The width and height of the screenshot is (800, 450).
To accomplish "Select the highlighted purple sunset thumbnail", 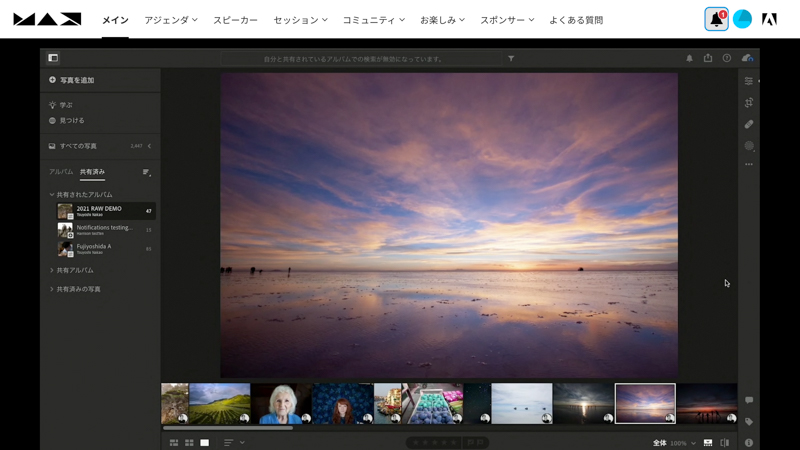I will (x=645, y=404).
